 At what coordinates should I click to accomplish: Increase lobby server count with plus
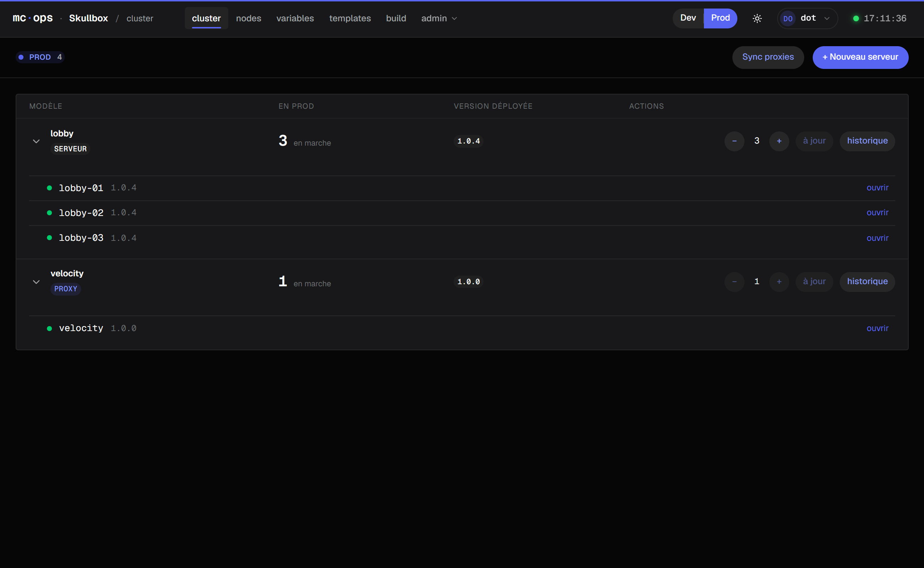click(x=779, y=141)
